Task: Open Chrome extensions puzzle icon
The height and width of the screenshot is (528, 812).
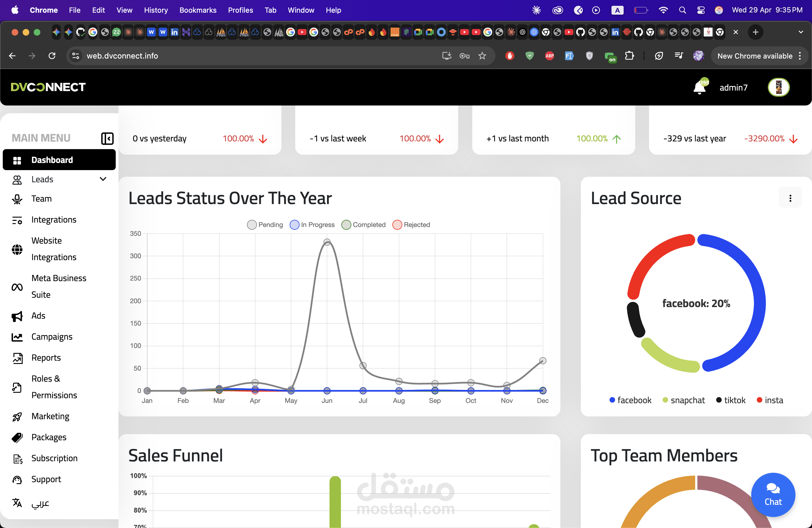Action: 629,56
